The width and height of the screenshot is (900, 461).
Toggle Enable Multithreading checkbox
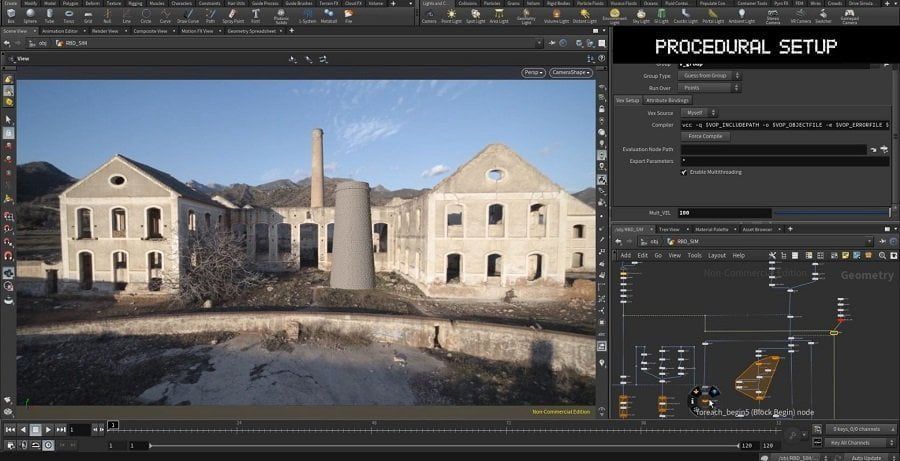(x=684, y=172)
